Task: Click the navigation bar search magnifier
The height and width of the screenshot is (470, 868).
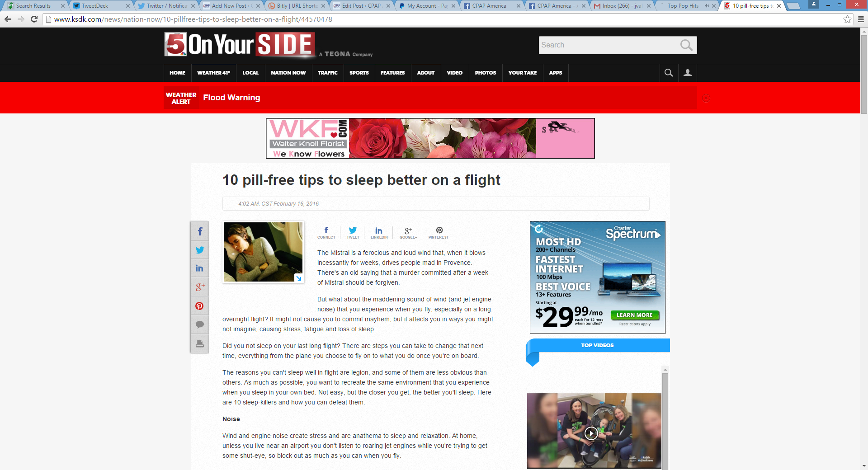Action: [x=669, y=73]
